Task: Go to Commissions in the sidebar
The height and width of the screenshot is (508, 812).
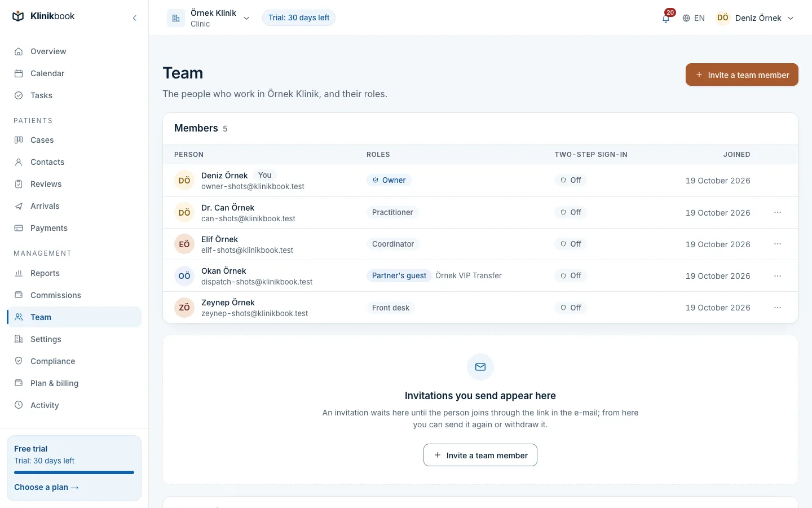Action: [x=74, y=295]
